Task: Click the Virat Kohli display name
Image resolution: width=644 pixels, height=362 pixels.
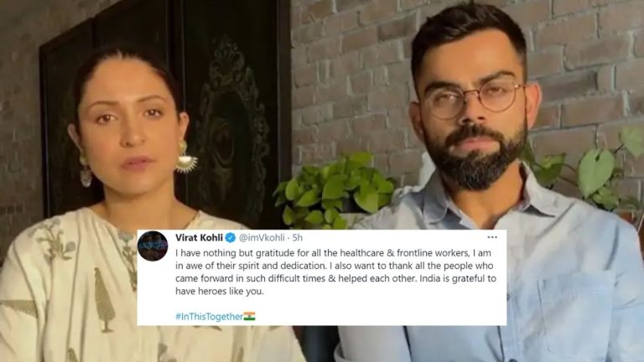Action: coord(199,238)
